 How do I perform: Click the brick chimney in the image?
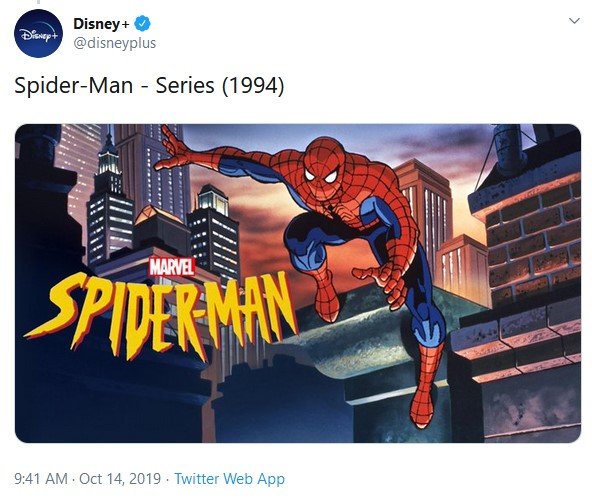[x=530, y=242]
